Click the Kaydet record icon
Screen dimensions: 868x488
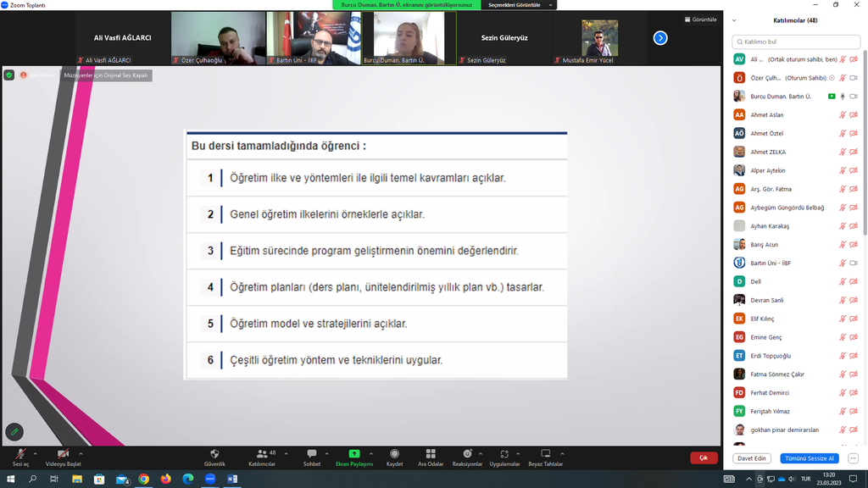click(394, 454)
